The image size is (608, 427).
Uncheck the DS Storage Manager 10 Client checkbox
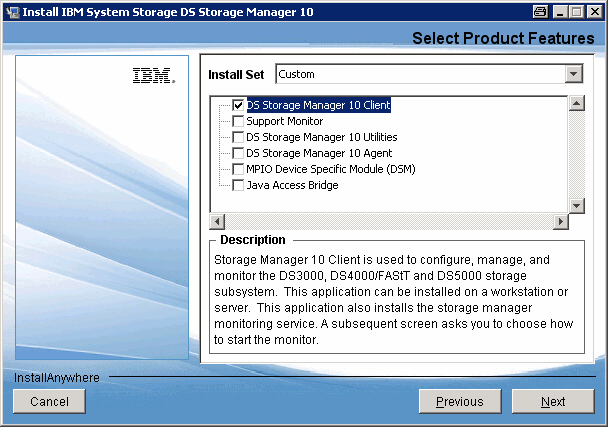(238, 105)
